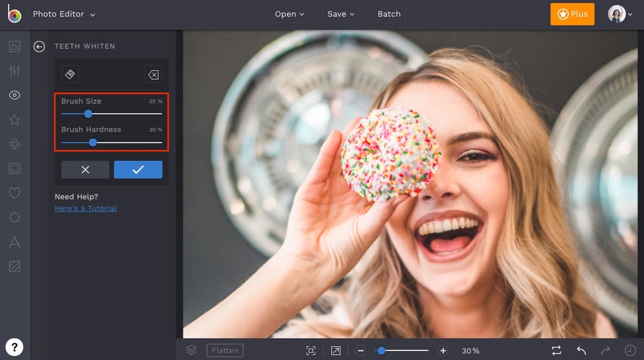
Task: Open the Image Manager sidebar icon
Action: [14, 46]
